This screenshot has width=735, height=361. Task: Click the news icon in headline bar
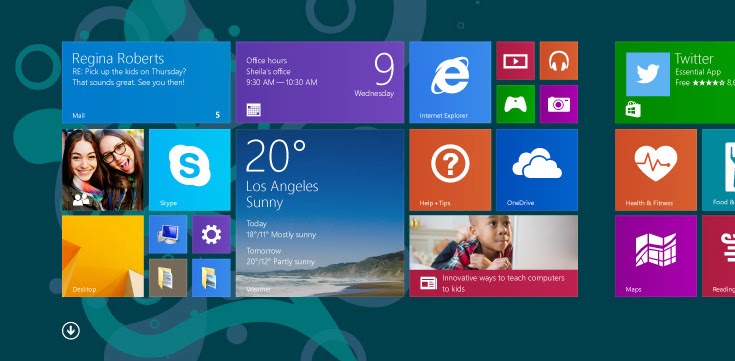click(x=428, y=283)
